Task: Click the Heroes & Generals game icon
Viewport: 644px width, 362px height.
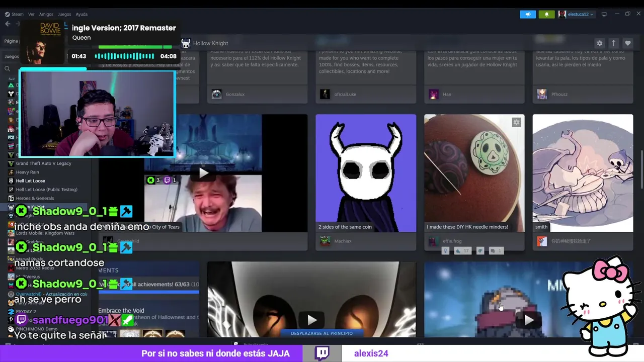Action: coord(11,198)
